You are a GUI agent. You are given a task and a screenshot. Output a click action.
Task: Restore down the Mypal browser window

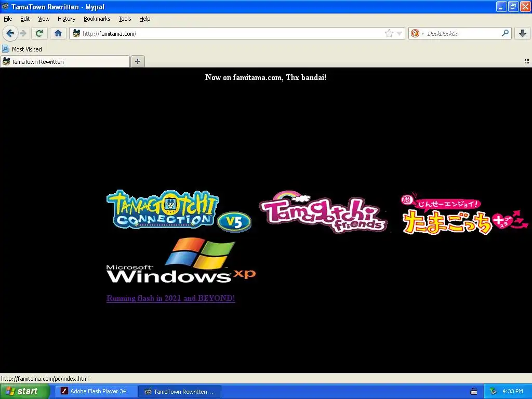(x=513, y=6)
